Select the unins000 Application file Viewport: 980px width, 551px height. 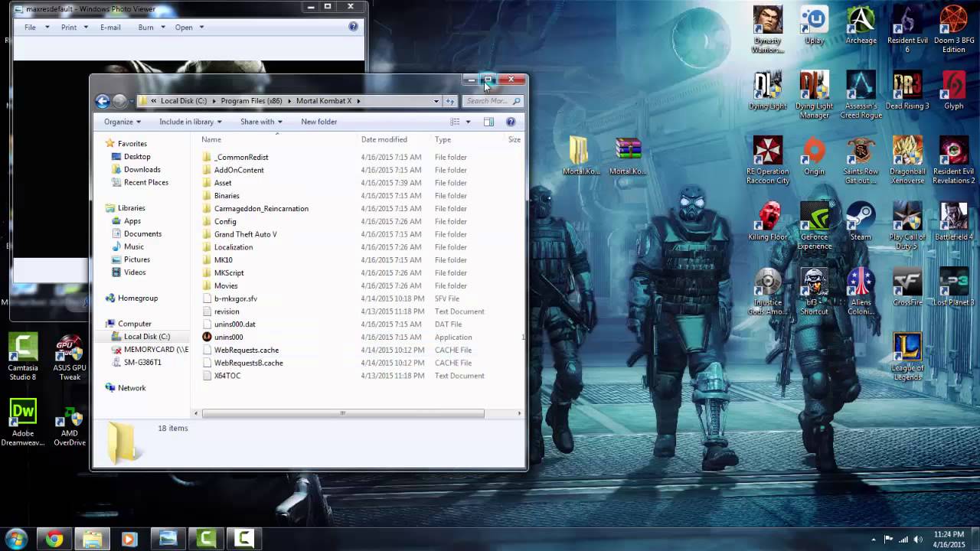(x=228, y=337)
